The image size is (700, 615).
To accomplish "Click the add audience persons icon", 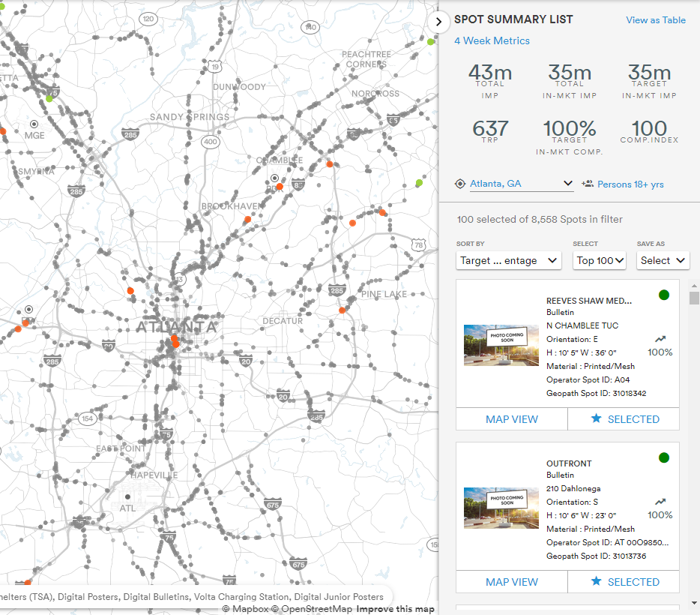I will (x=588, y=184).
